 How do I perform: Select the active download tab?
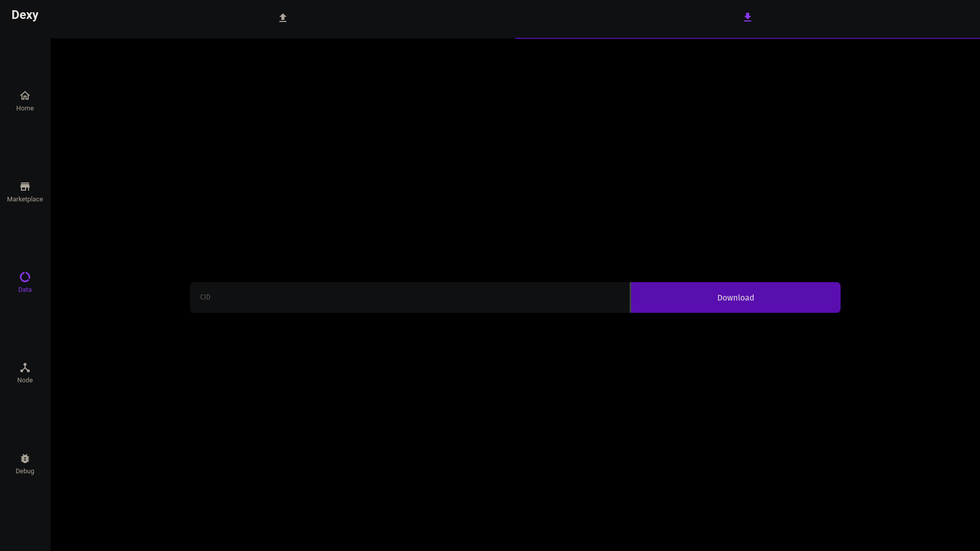tap(748, 19)
